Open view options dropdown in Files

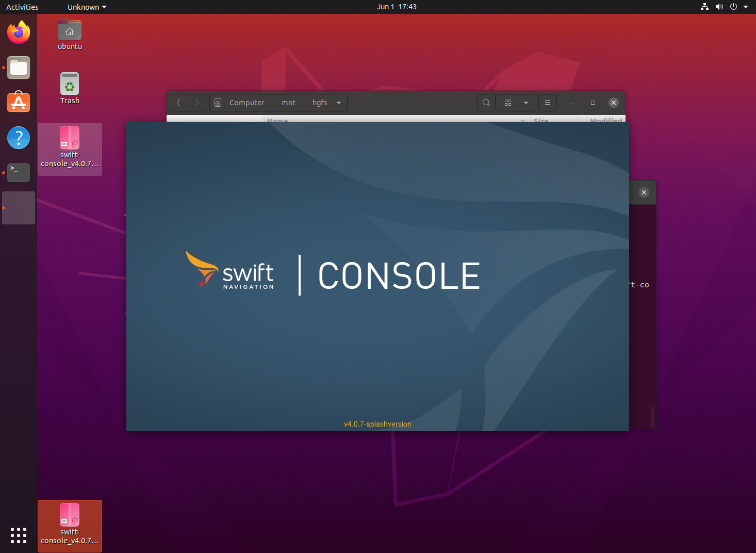pos(526,103)
